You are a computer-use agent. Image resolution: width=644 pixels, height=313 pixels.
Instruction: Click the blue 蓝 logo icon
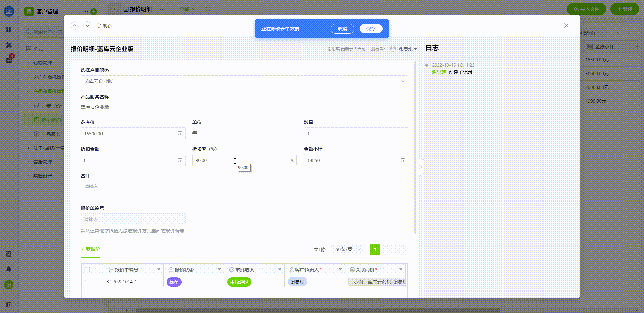pyautogui.click(x=9, y=11)
